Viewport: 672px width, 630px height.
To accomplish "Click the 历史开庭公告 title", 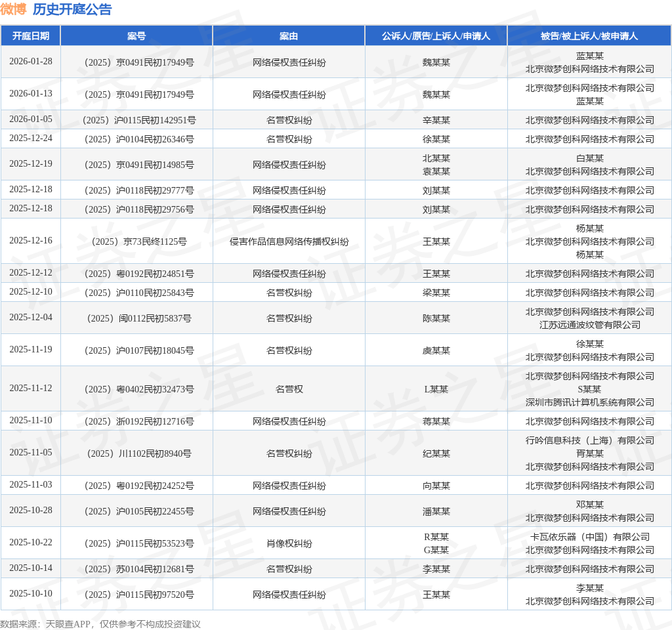I will (72, 9).
